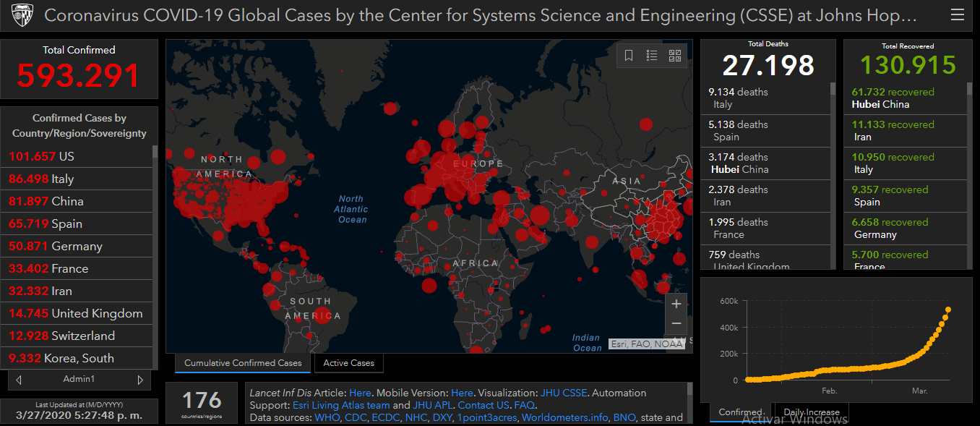The height and width of the screenshot is (426, 980).
Task: Open the Worldometers.info link
Action: point(565,418)
